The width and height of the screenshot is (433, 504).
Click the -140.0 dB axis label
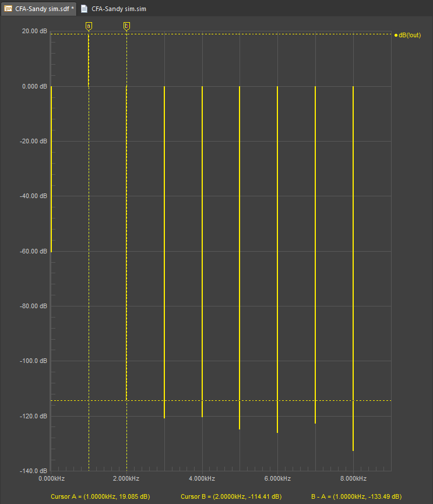tap(33, 471)
